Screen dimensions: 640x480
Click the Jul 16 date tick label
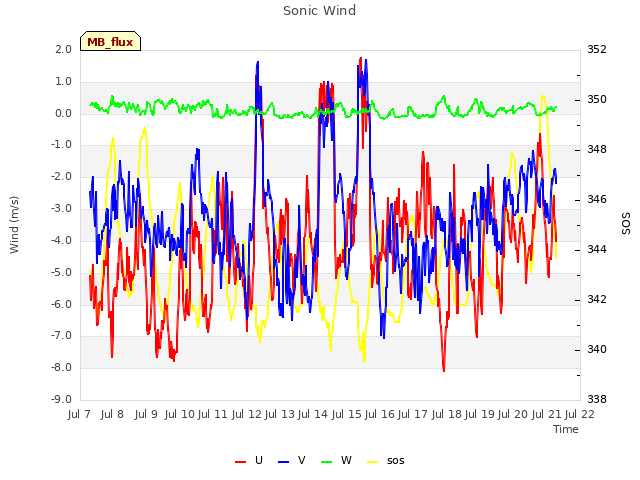point(380,414)
